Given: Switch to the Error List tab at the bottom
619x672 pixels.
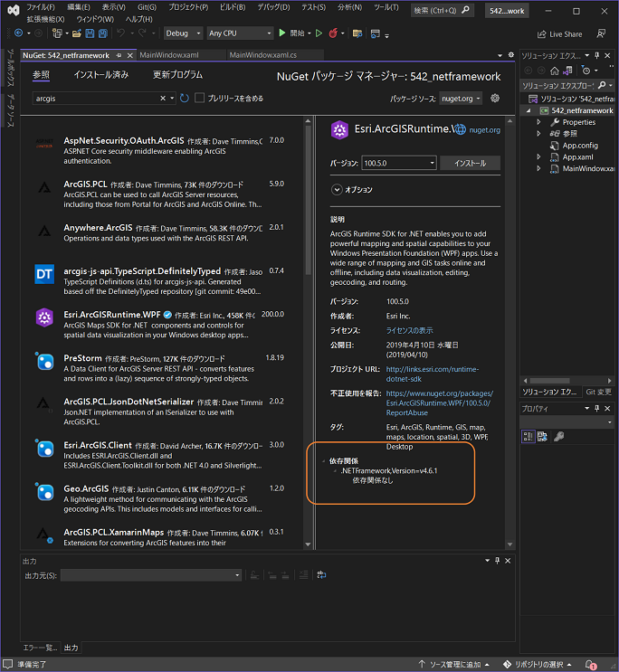Looking at the screenshot, I should [40, 648].
